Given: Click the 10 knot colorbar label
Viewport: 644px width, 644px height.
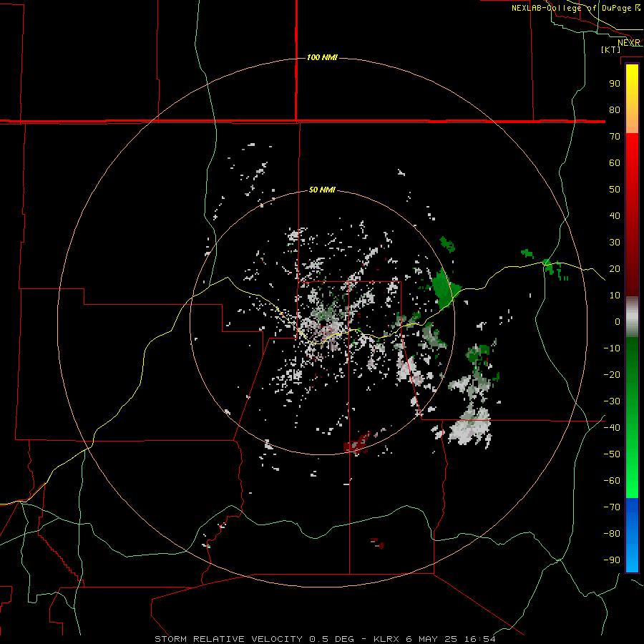Looking at the screenshot, I should [x=615, y=296].
